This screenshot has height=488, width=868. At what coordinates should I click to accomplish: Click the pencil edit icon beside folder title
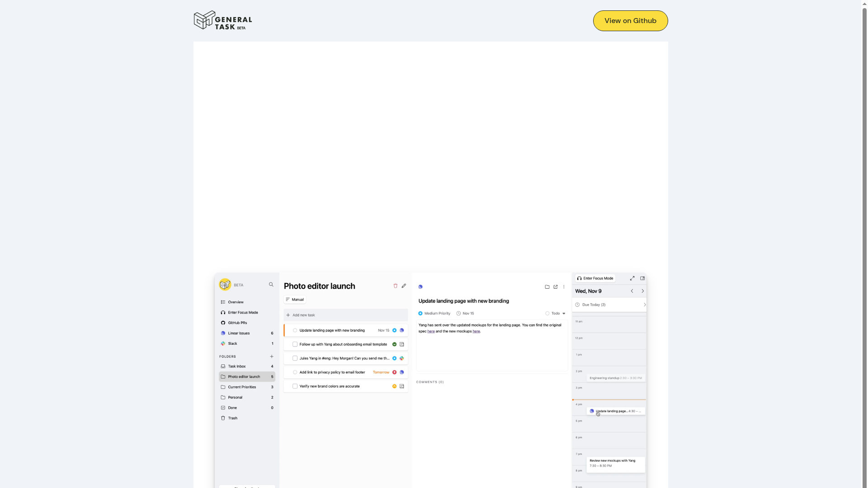pos(404,286)
